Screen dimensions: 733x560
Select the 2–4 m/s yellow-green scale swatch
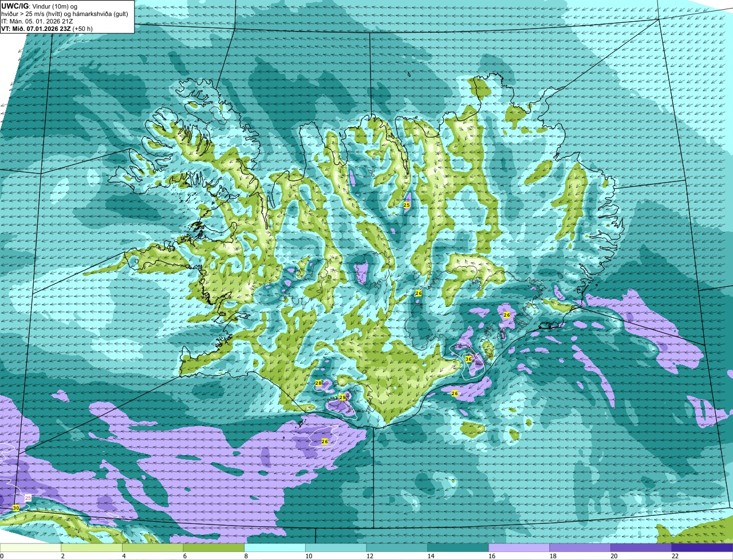coord(92,548)
